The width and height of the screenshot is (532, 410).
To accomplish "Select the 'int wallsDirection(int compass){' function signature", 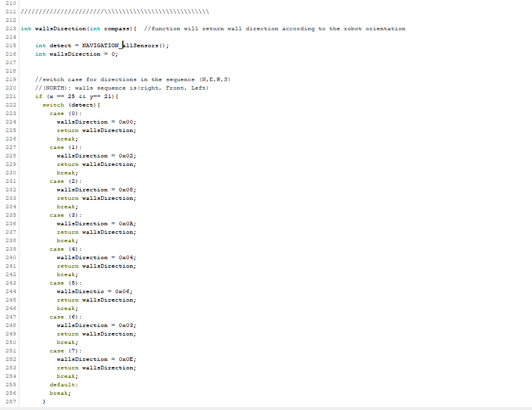I will coord(78,29).
